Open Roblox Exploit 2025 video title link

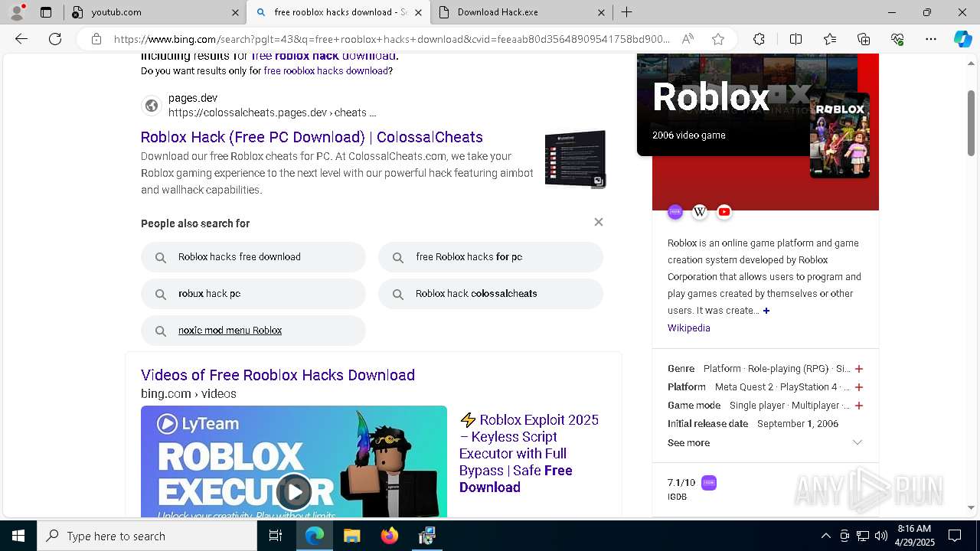(529, 453)
